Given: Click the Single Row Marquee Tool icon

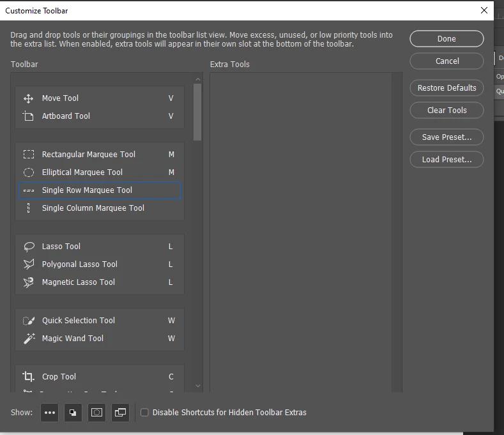Looking at the screenshot, I should 29,190.
